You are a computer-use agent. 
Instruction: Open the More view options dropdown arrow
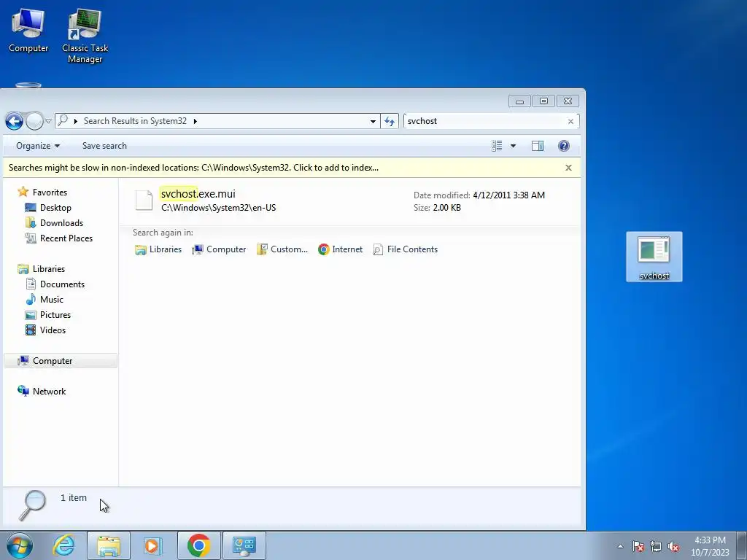[x=513, y=146]
